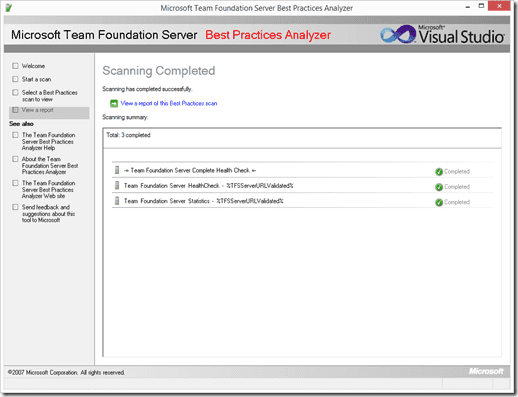Click the 2007 Microsoft Corporation copyright text
This screenshot has height=397, width=518.
click(x=66, y=372)
